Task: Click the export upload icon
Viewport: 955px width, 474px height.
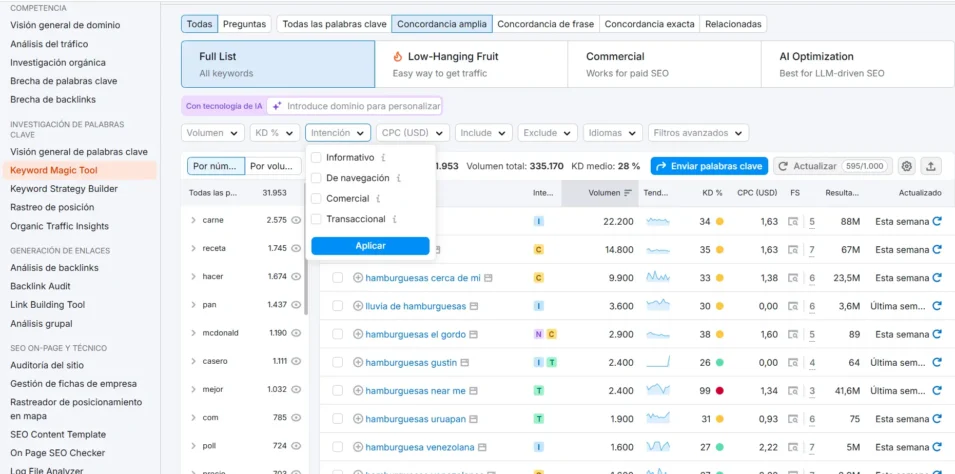Action: tap(931, 166)
